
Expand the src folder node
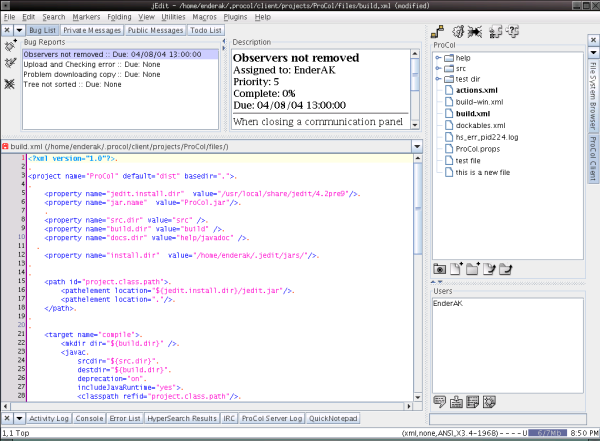tap(438, 69)
